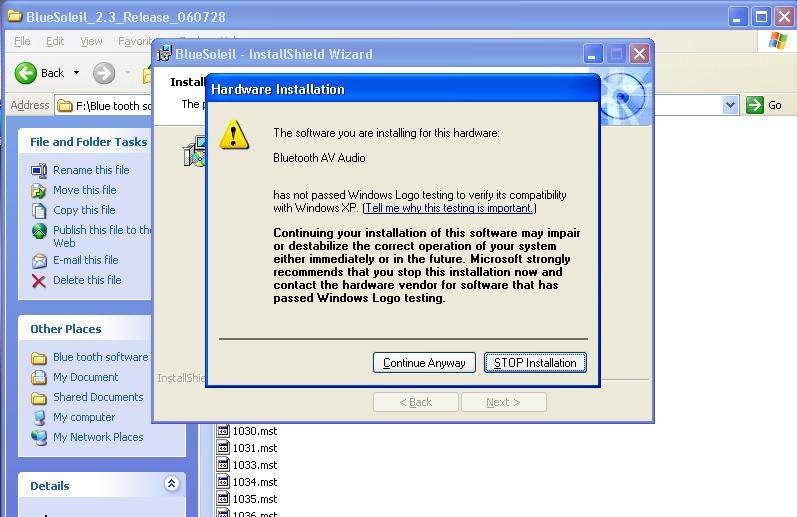Viewport: 797px width, 517px height.
Task: Click the Publish to Web globe icon
Action: 39,231
